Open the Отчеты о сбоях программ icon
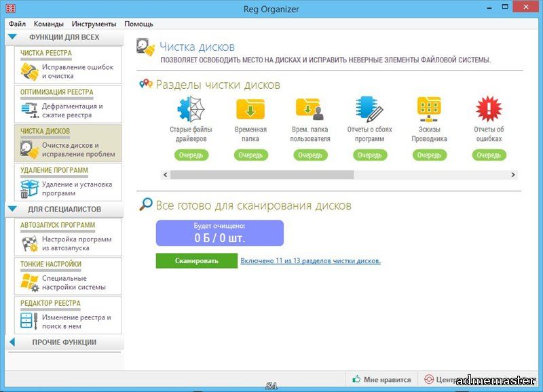The width and height of the screenshot is (543, 392). [x=369, y=109]
